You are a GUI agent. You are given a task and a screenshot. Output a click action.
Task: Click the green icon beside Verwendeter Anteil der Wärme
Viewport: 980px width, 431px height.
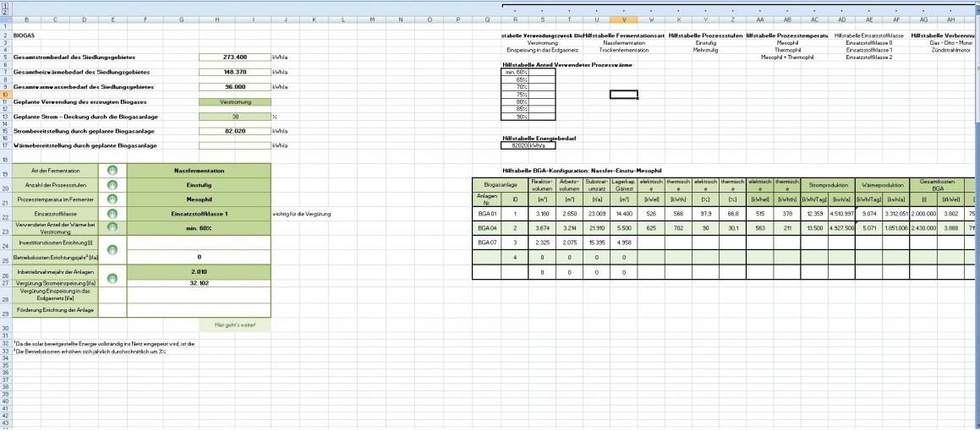[112, 228]
